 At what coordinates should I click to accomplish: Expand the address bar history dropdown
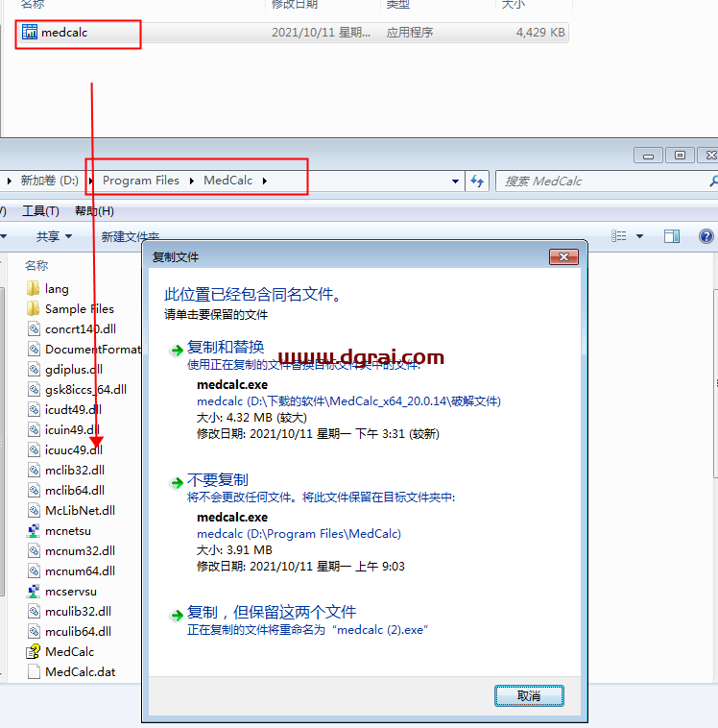(x=455, y=182)
